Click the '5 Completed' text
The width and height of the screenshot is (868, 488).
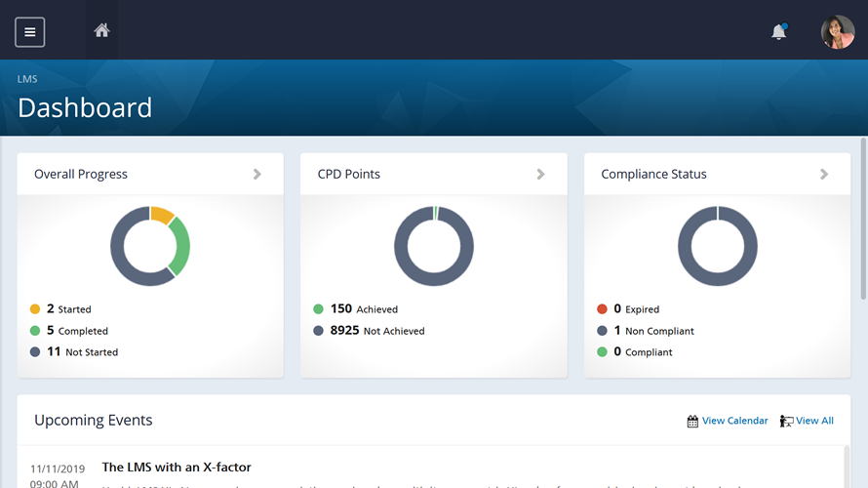[x=77, y=331]
